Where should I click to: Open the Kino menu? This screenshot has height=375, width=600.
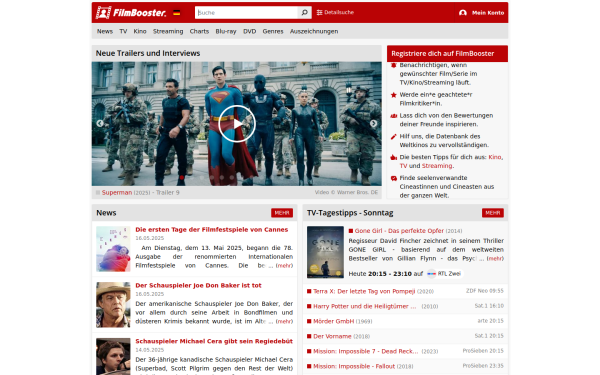140,31
